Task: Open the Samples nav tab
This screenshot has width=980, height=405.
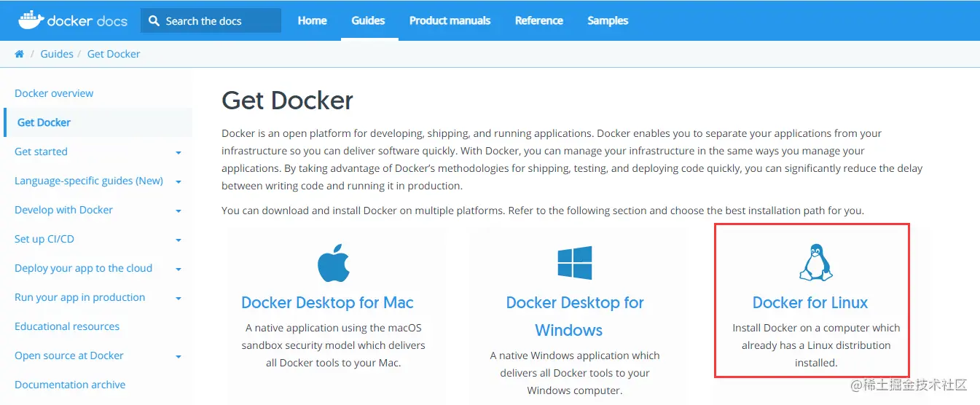Action: 608,20
